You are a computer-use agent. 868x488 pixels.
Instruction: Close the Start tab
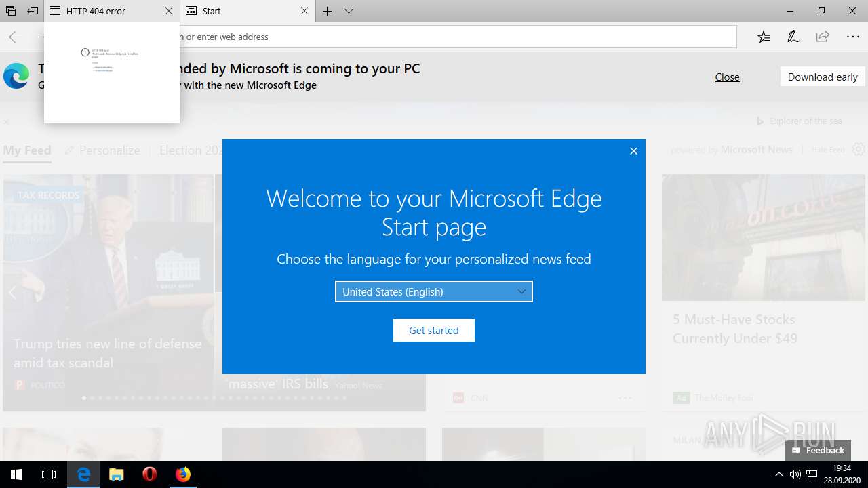point(304,11)
